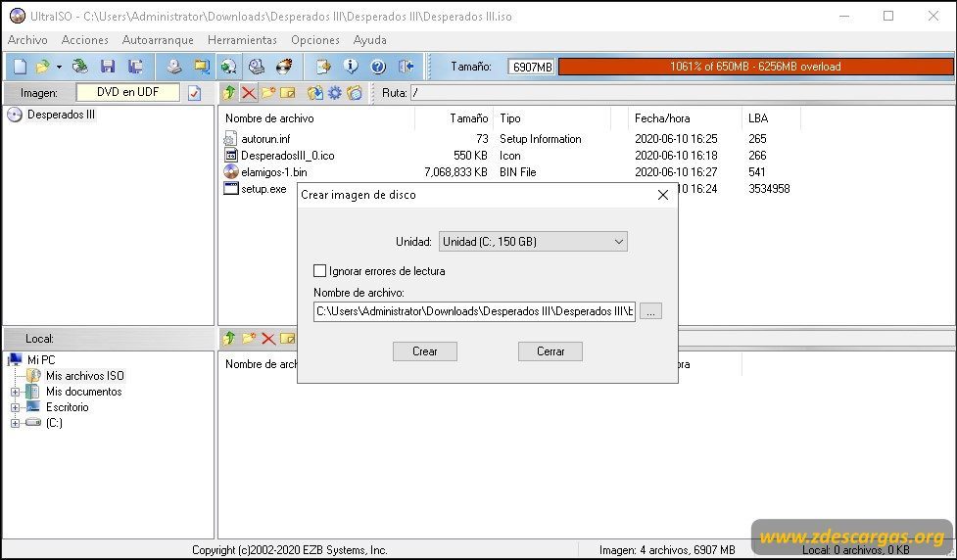Sort by upper Nombre de archivo column header
This screenshot has width=957, height=560.
pos(316,118)
